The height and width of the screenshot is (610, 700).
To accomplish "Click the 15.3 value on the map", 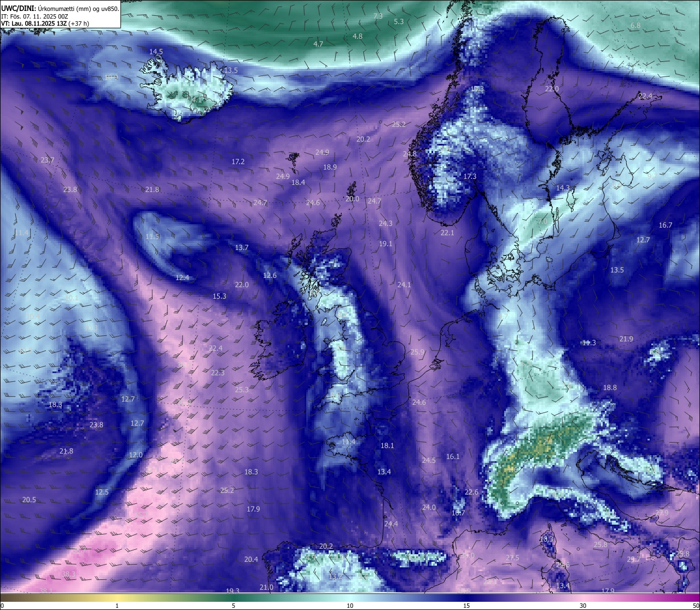I will (219, 296).
